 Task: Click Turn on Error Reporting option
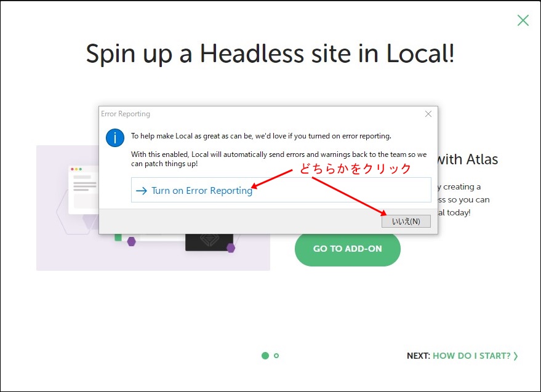tap(281, 190)
